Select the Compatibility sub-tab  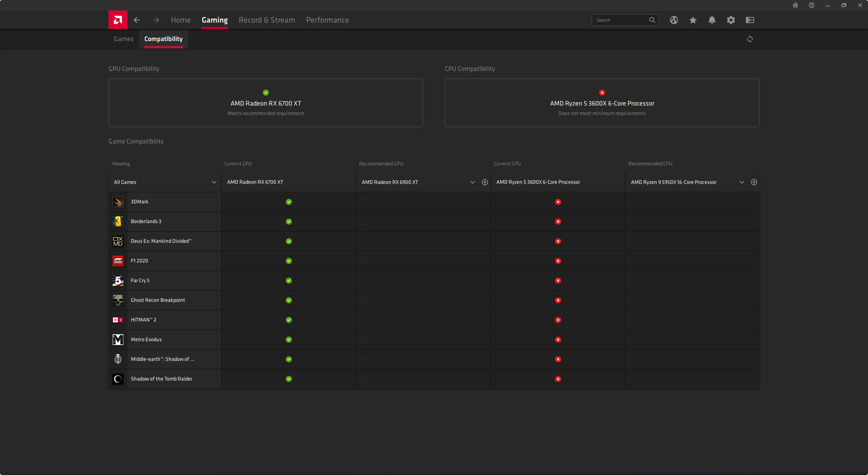point(163,39)
